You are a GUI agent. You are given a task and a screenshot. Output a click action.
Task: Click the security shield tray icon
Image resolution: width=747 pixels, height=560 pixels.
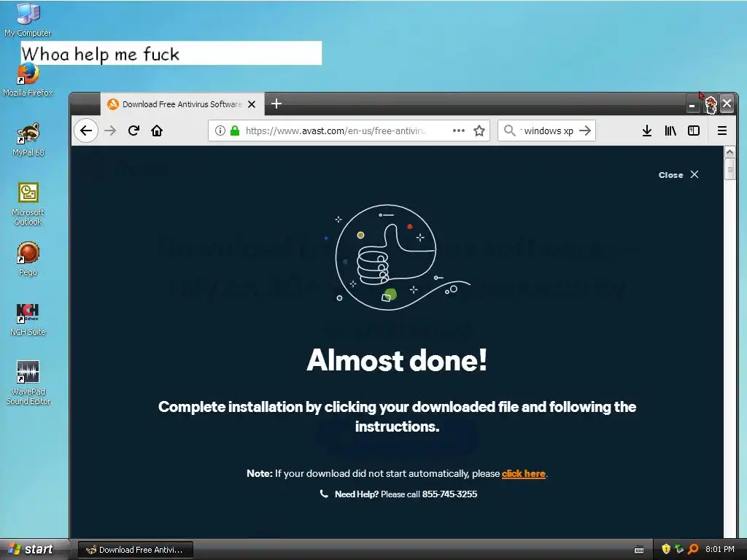click(x=666, y=550)
